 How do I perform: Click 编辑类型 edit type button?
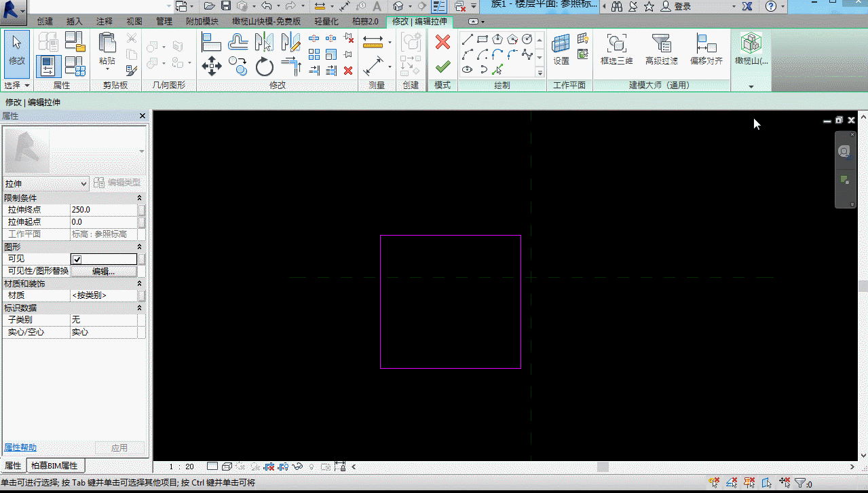pos(117,183)
